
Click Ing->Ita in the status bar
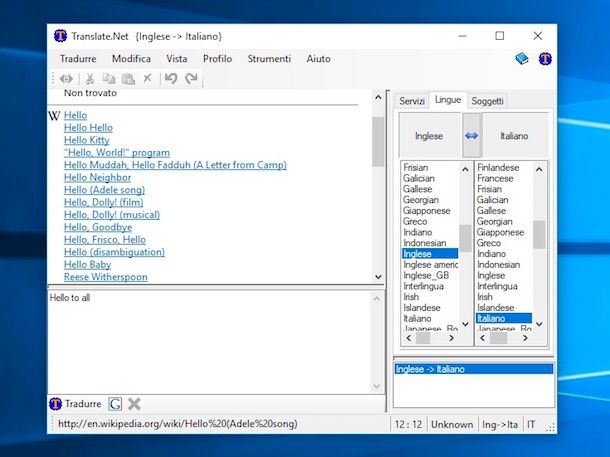point(500,424)
